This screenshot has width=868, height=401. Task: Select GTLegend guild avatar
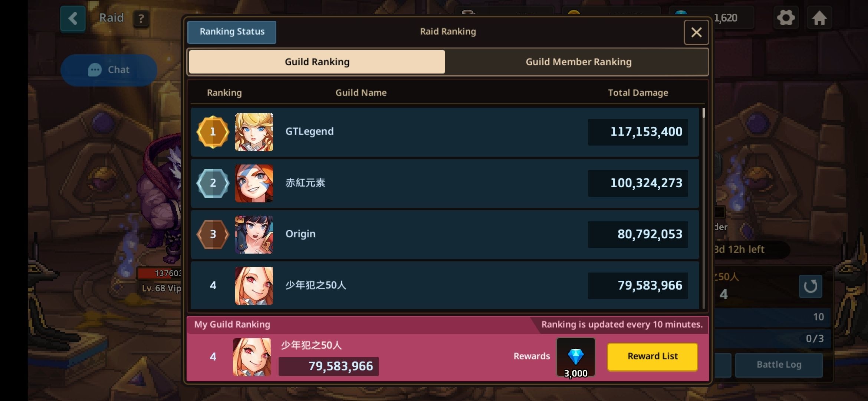[254, 132]
